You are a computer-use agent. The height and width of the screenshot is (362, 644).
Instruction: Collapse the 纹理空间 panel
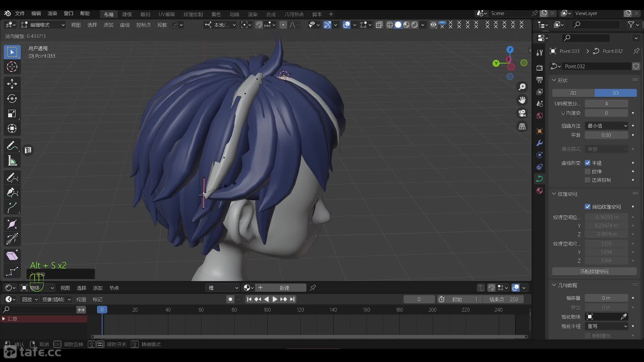point(554,194)
